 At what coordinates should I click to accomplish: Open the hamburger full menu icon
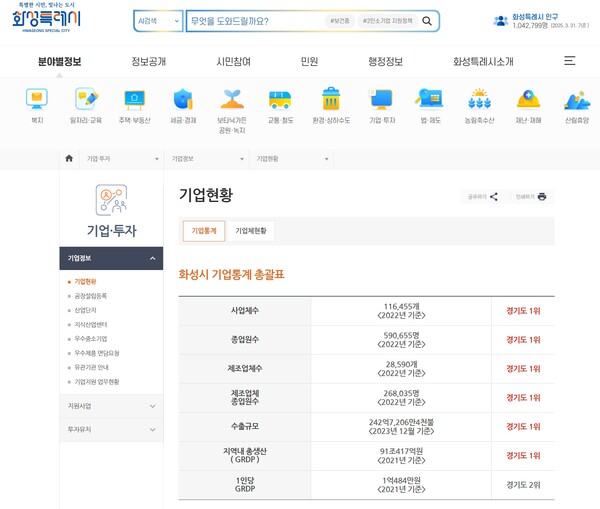pyautogui.click(x=569, y=61)
